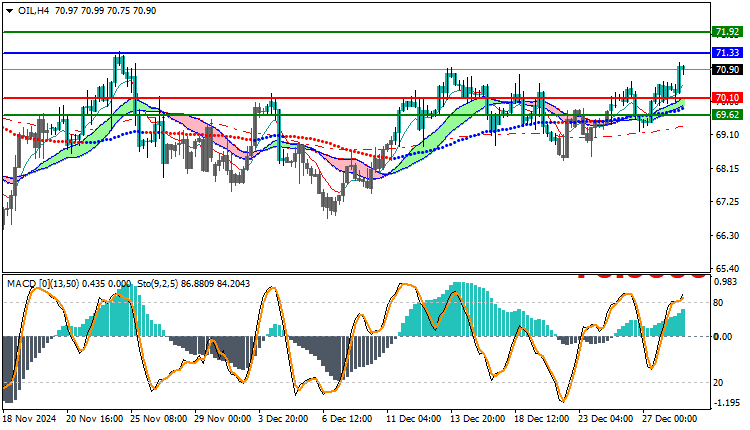This screenshot has height=430, width=750.
Task: Select the blue 71.33 price label
Action: pos(727,53)
